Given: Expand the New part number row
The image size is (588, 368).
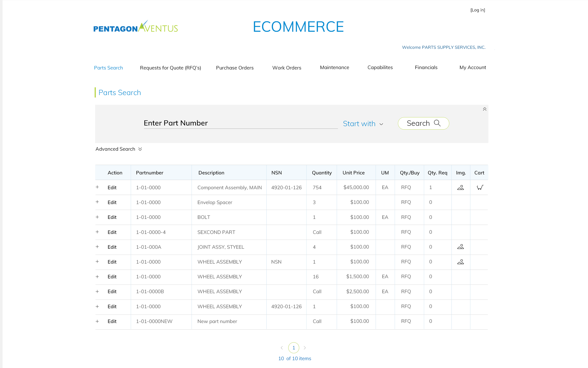Looking at the screenshot, I should [97, 321].
